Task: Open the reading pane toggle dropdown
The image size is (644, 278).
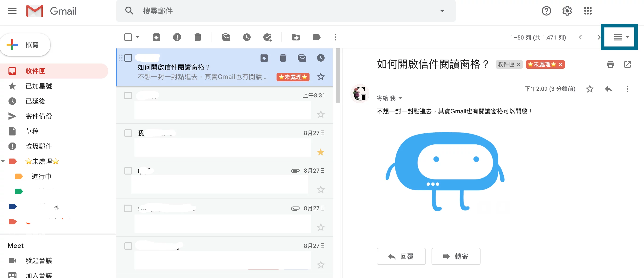Action: point(628,37)
